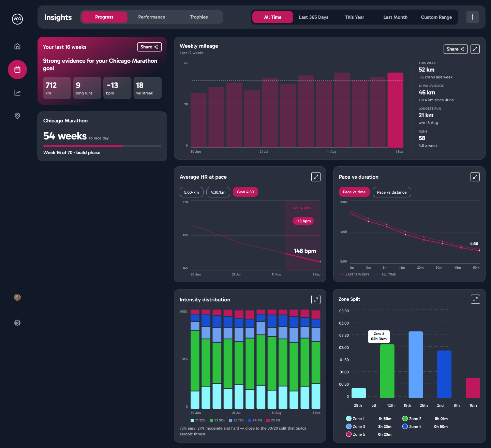Select This Year range
The height and width of the screenshot is (448, 491).
355,17
